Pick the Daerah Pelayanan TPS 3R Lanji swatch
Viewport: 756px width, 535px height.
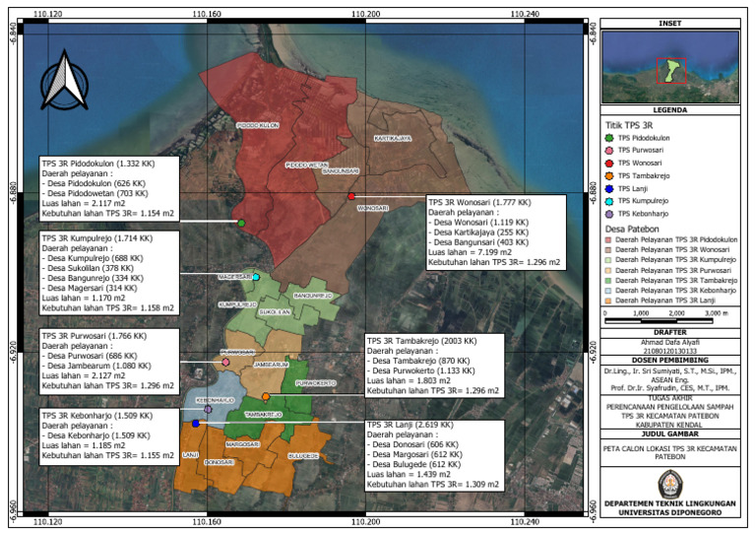608,301
